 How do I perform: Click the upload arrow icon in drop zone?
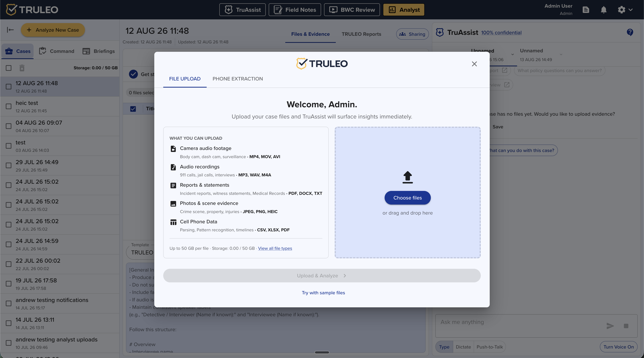coord(408,177)
